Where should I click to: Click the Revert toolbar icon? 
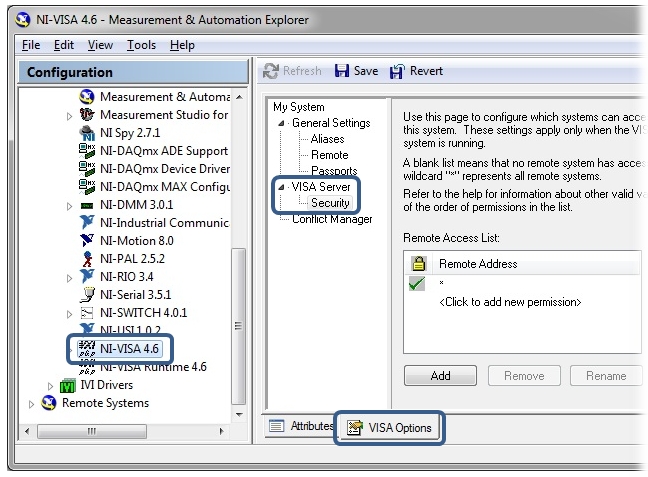coord(397,71)
